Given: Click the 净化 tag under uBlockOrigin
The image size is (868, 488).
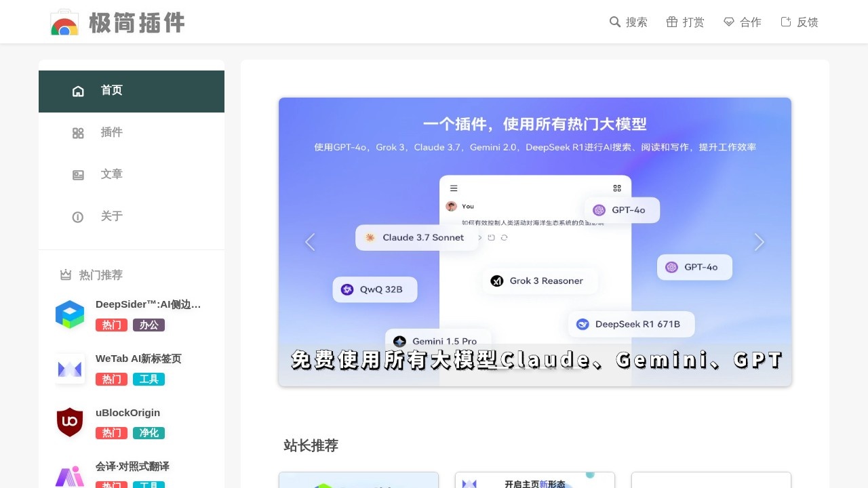Looking at the screenshot, I should click(x=149, y=432).
